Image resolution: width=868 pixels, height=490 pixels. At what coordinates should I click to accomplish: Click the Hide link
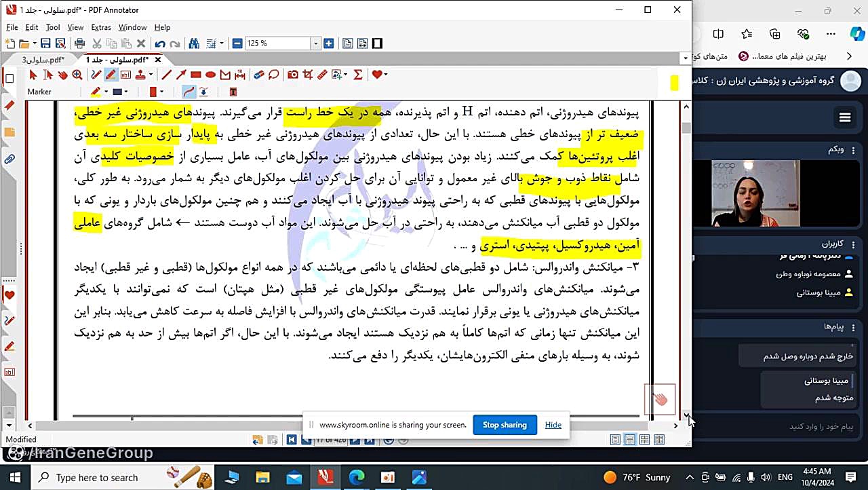tap(553, 425)
